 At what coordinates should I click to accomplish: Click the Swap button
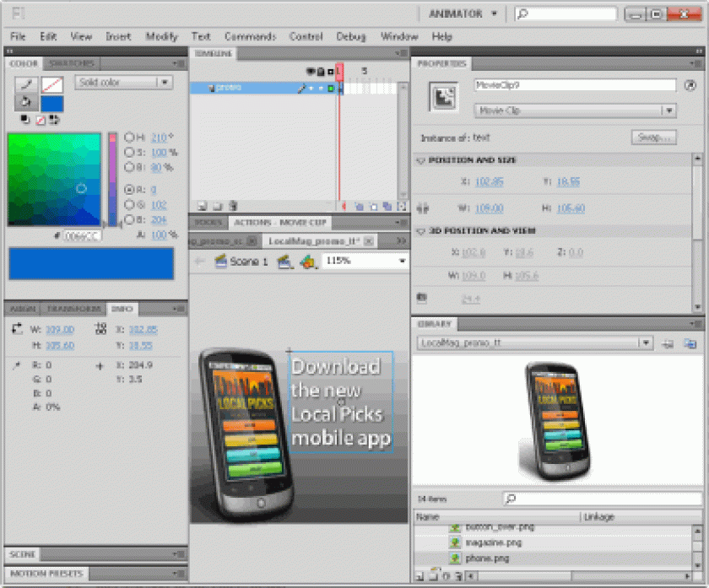(x=654, y=138)
